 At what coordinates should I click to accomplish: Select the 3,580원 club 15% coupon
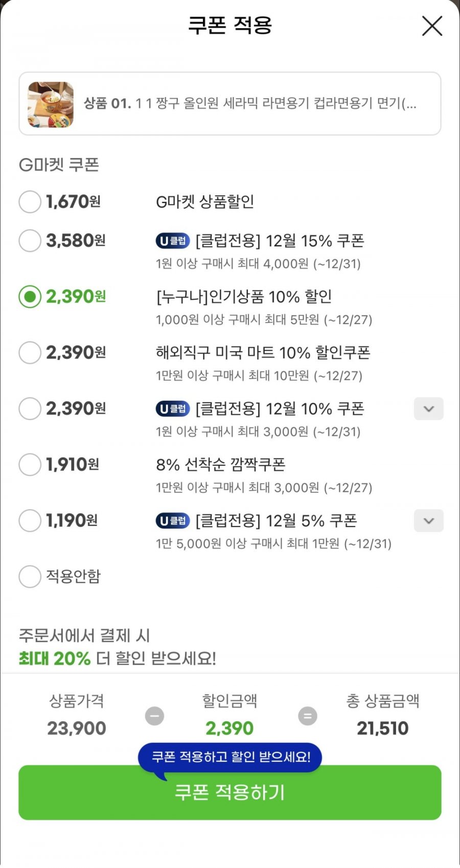point(30,240)
